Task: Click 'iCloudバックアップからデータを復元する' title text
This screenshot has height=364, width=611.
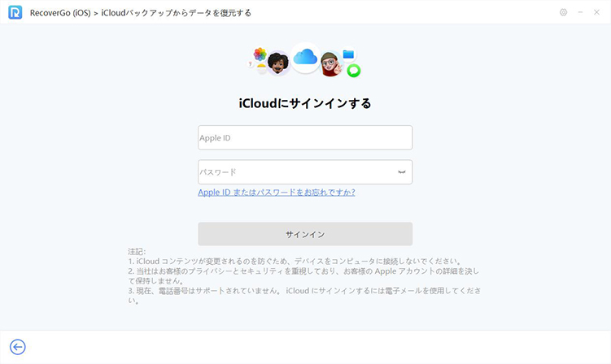Action: pos(176,13)
